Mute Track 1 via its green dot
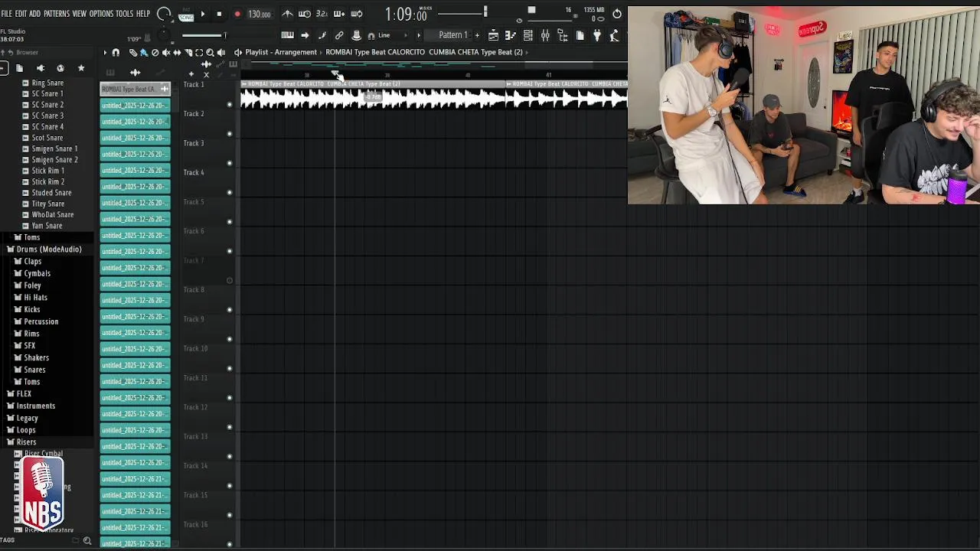980x551 pixels. point(230,105)
